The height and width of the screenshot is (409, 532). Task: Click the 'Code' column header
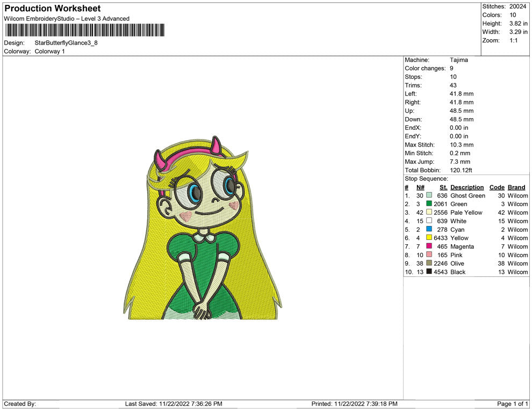coord(497,187)
